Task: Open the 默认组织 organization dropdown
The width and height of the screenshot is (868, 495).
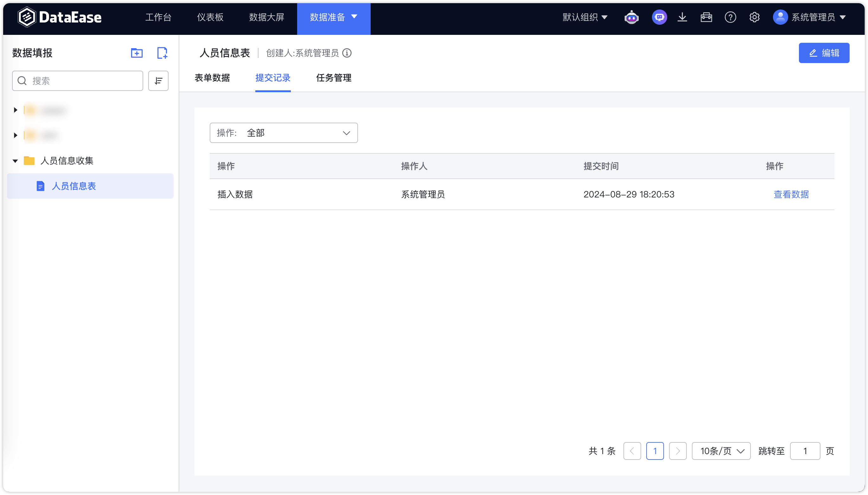Action: tap(584, 17)
